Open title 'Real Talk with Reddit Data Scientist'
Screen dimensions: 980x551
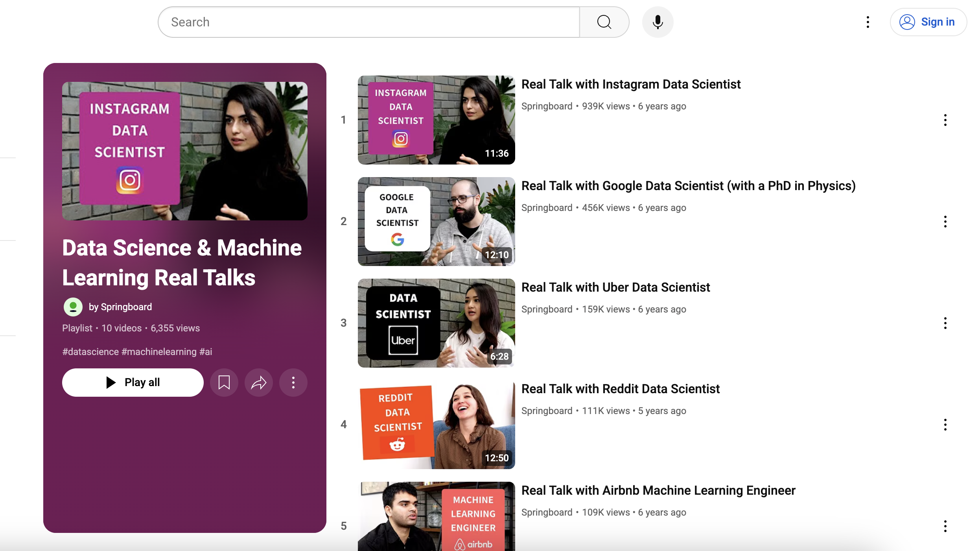(621, 389)
